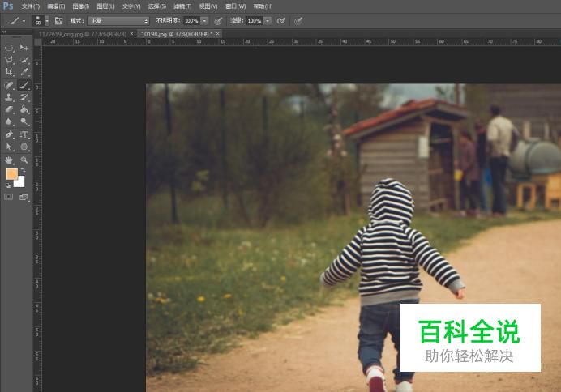Toggle the brush panel button in options bar
This screenshot has width=561, height=392.
click(x=58, y=20)
